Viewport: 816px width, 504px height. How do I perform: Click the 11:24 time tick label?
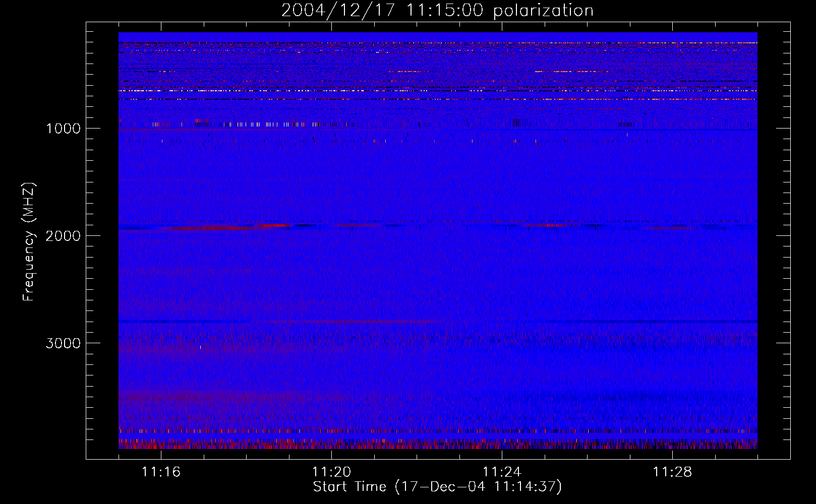[502, 472]
